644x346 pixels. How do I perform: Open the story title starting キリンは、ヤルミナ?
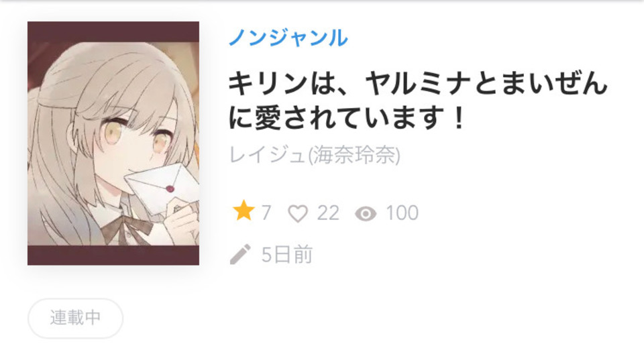[x=417, y=101]
